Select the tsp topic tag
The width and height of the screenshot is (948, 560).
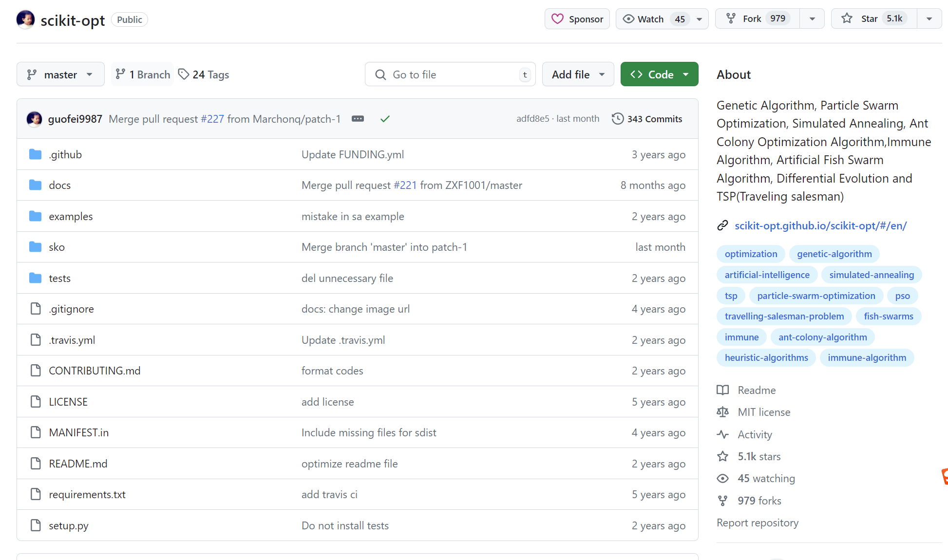pyautogui.click(x=731, y=296)
